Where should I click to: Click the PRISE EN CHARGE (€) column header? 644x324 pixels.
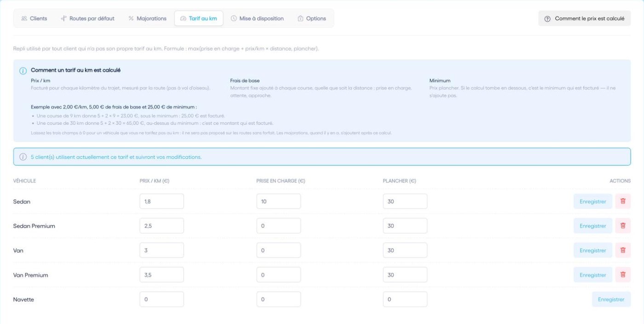pos(281,181)
